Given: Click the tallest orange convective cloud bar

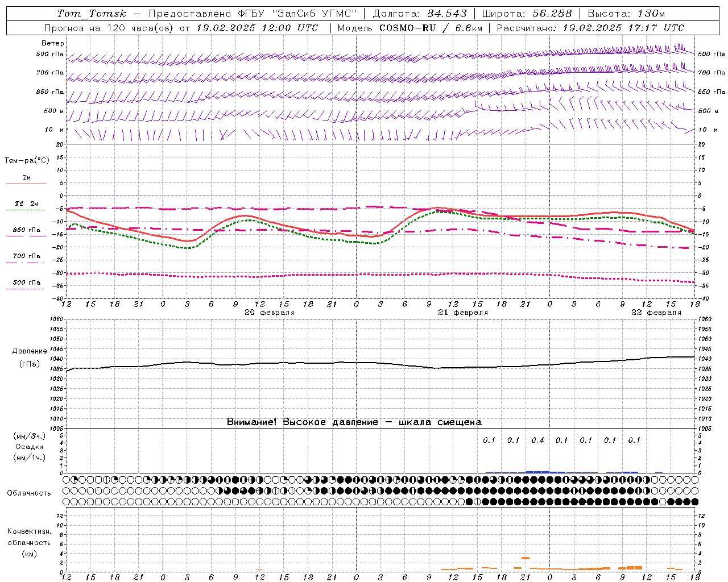Looking at the screenshot, I should coord(526,558).
